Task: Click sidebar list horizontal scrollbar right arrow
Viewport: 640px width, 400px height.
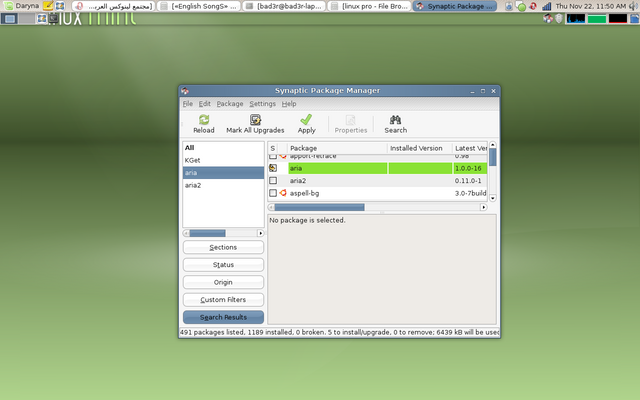Action: point(260,233)
